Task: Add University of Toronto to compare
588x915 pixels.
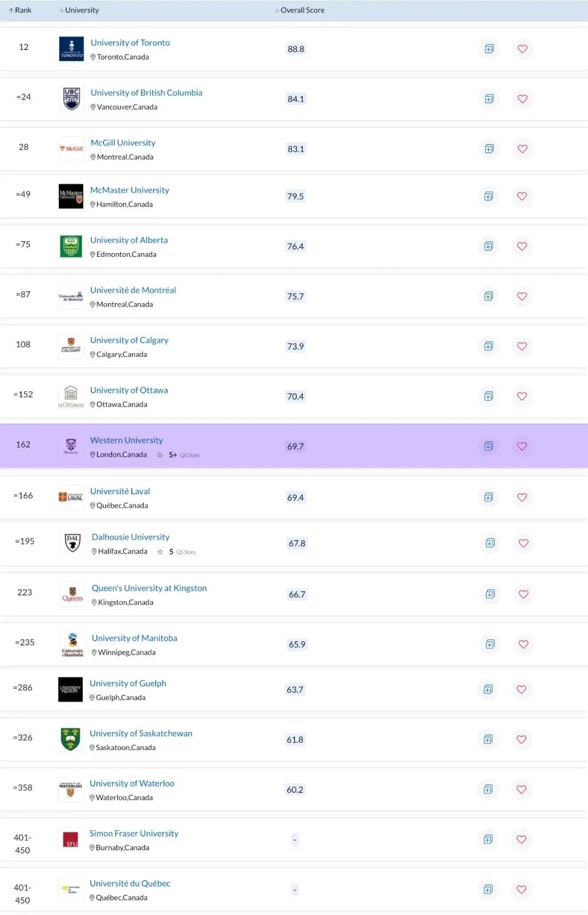Action: pyautogui.click(x=489, y=49)
